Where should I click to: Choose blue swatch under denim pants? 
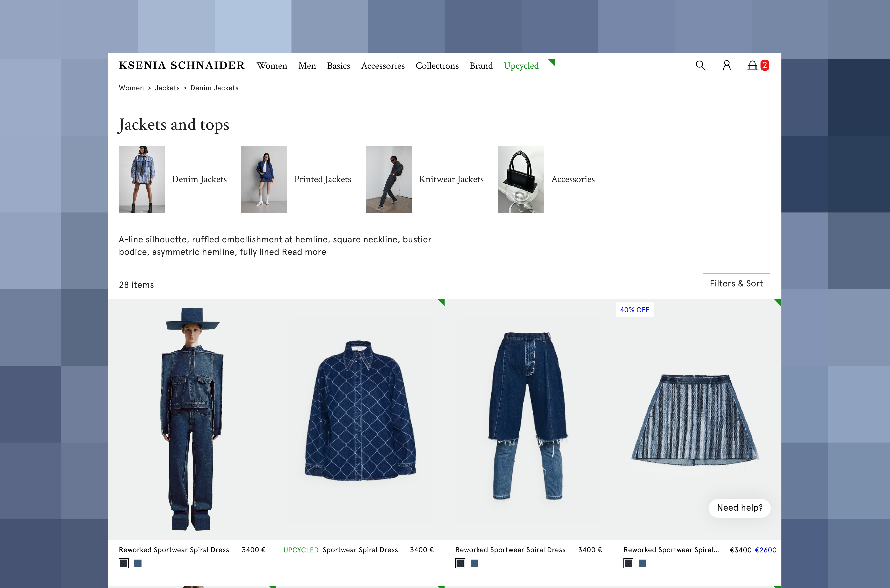point(474,563)
